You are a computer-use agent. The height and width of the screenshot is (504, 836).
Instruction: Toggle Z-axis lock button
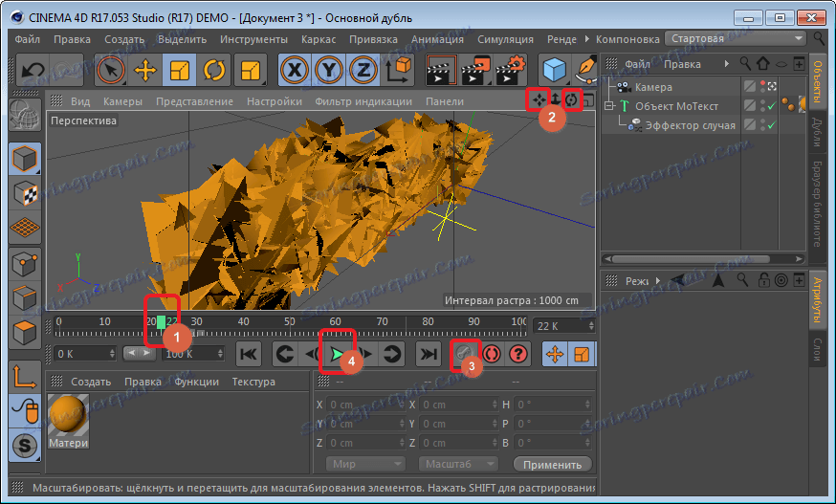pyautogui.click(x=362, y=70)
